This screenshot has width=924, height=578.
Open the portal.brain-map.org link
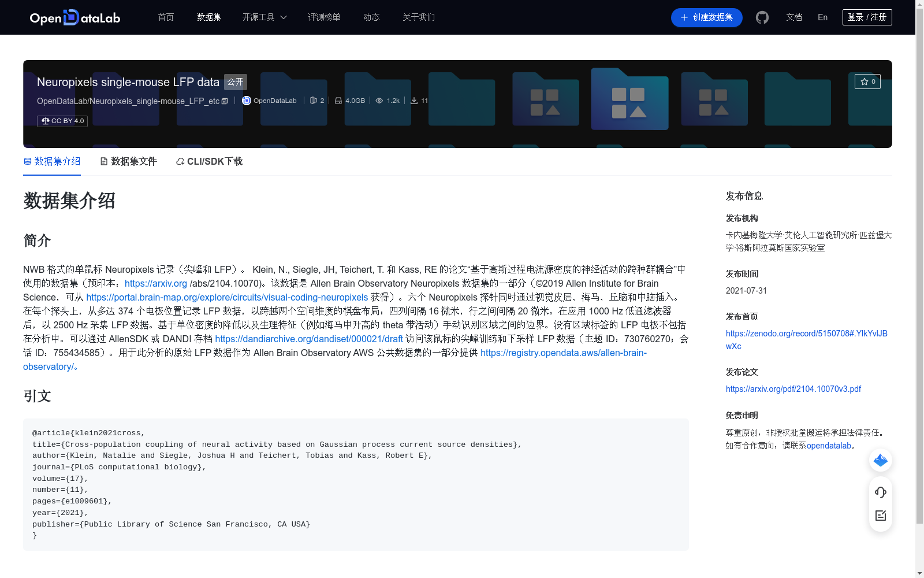227,297
